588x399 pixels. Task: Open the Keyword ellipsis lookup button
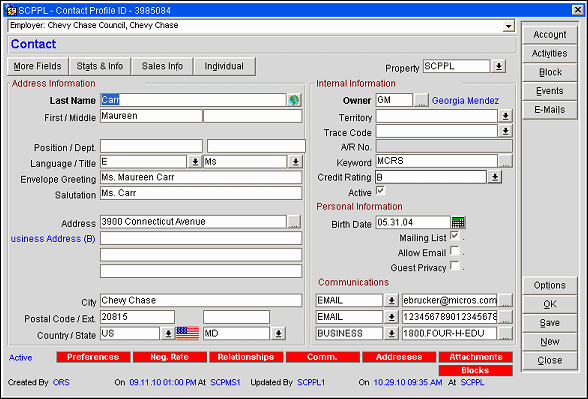point(505,162)
